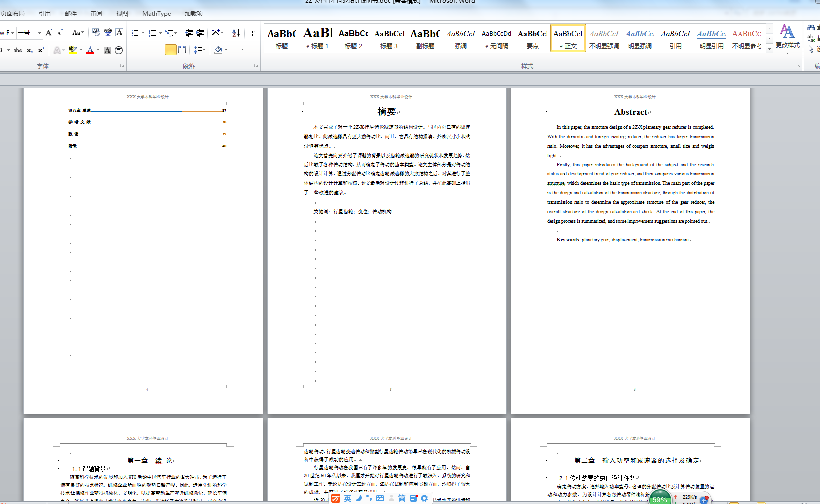Switch to the 视图 tab
The image size is (820, 504).
(x=122, y=14)
